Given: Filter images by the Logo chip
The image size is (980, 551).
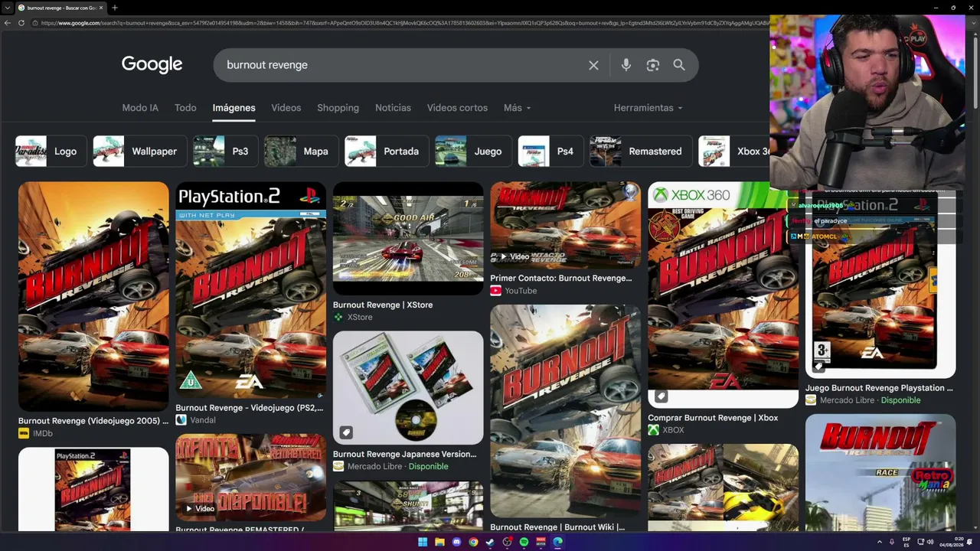Looking at the screenshot, I should click(50, 152).
